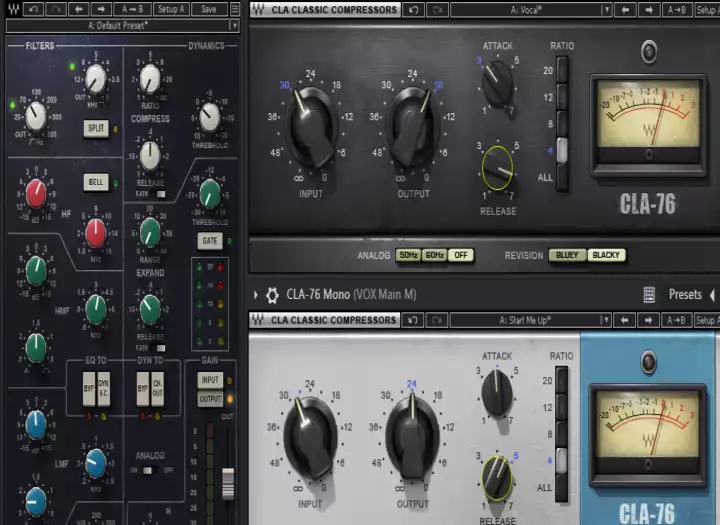Image resolution: width=720 pixels, height=525 pixels.
Task: Open the Presets menu
Action: click(685, 295)
